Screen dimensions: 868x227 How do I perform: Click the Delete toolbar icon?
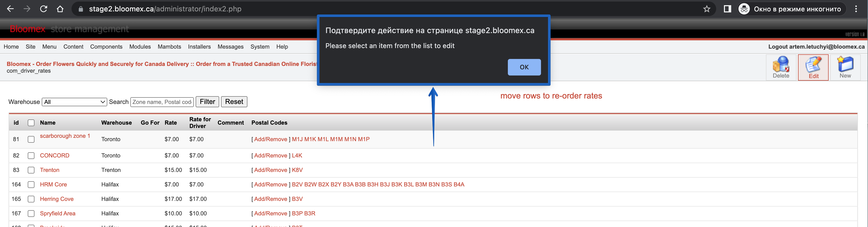(781, 67)
